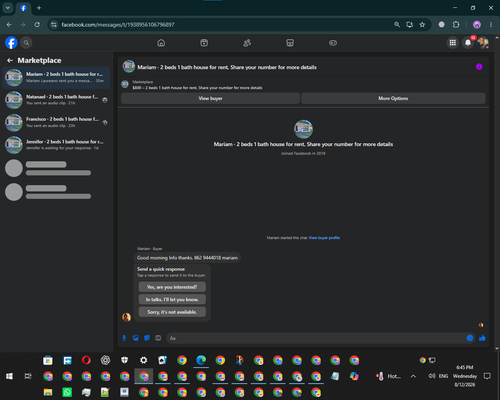Go to the Facebook Home feed icon
This screenshot has width=500, height=400.
click(161, 43)
